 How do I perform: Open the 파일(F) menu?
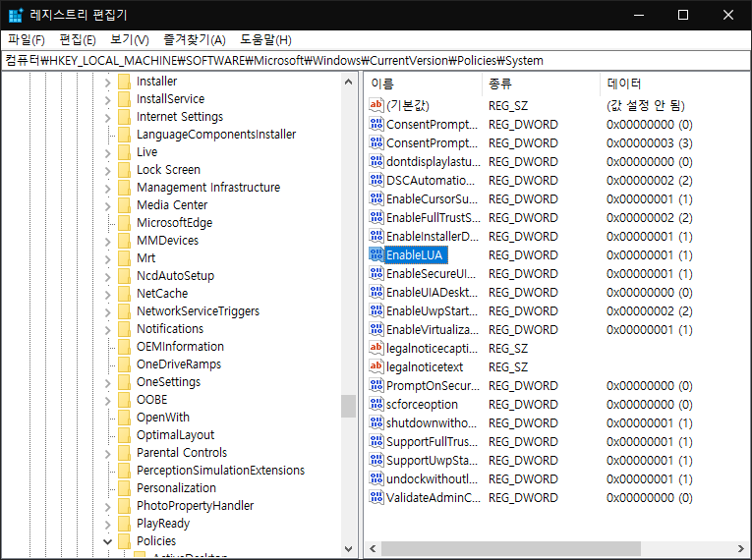[27, 40]
